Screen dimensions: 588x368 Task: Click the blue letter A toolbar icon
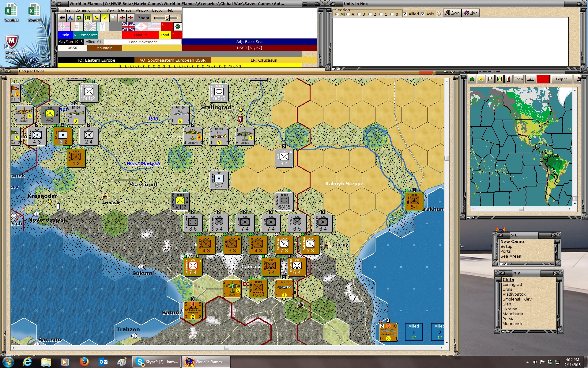coord(70,18)
